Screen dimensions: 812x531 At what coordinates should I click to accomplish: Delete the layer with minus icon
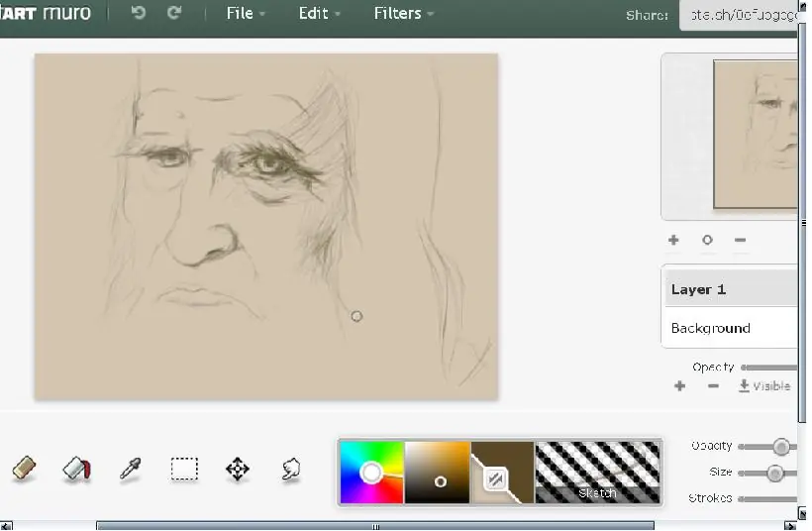tap(713, 386)
